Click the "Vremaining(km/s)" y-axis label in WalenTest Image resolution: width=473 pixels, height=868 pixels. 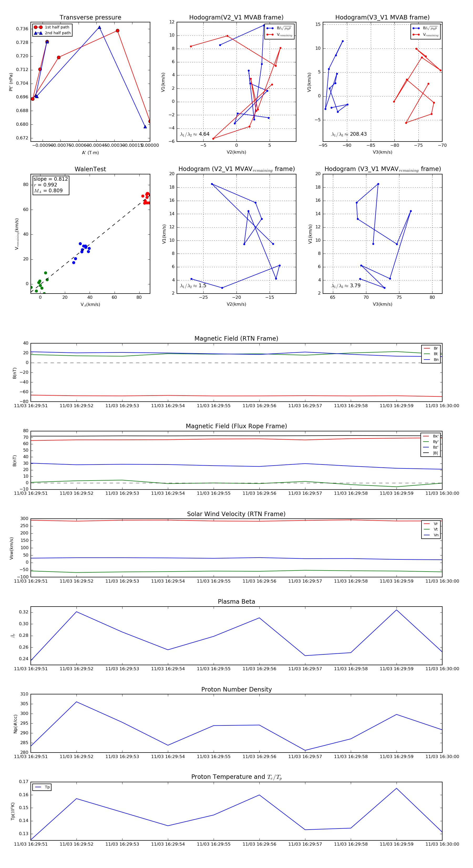17,234
